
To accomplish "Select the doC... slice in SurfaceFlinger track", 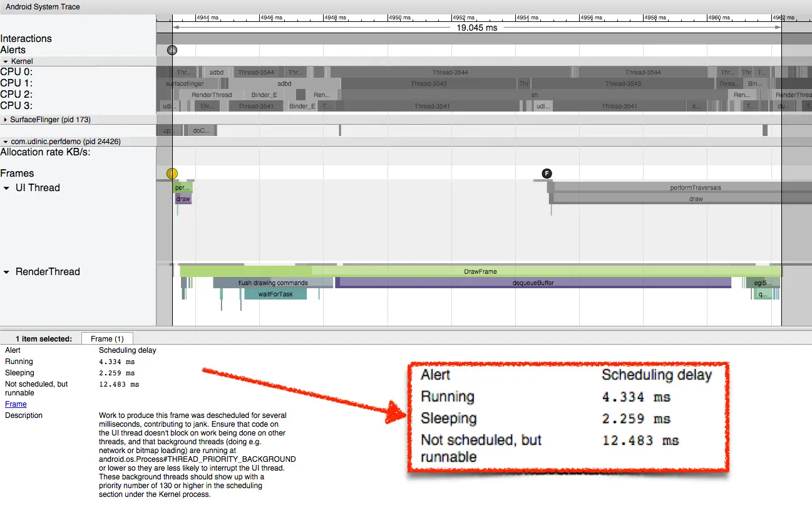I will coord(201,130).
